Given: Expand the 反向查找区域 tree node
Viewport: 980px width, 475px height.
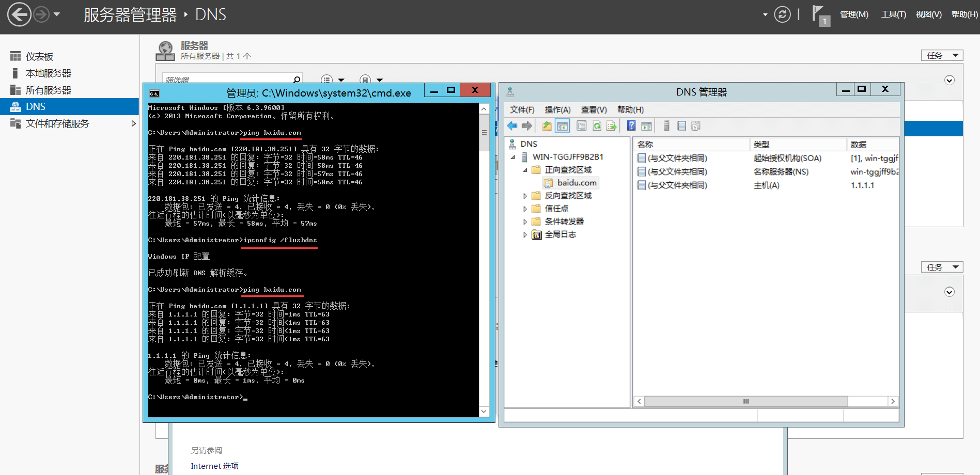Looking at the screenshot, I should pyautogui.click(x=525, y=196).
